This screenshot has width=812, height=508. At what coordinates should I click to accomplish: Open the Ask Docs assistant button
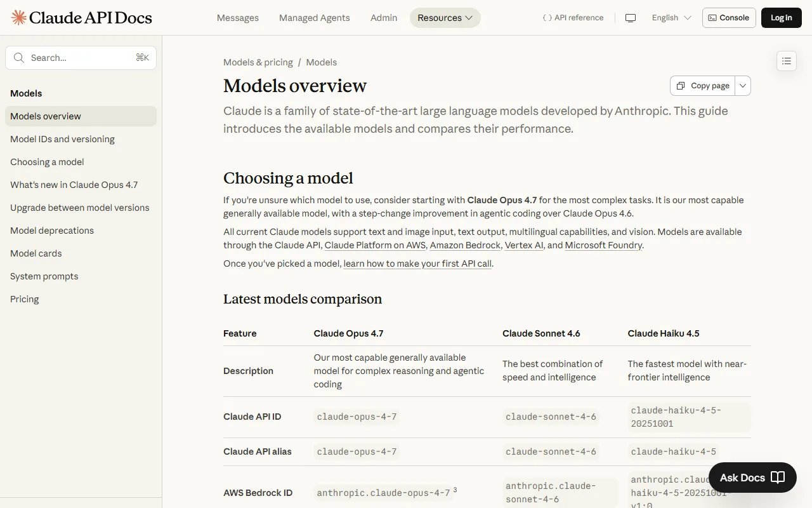point(752,478)
